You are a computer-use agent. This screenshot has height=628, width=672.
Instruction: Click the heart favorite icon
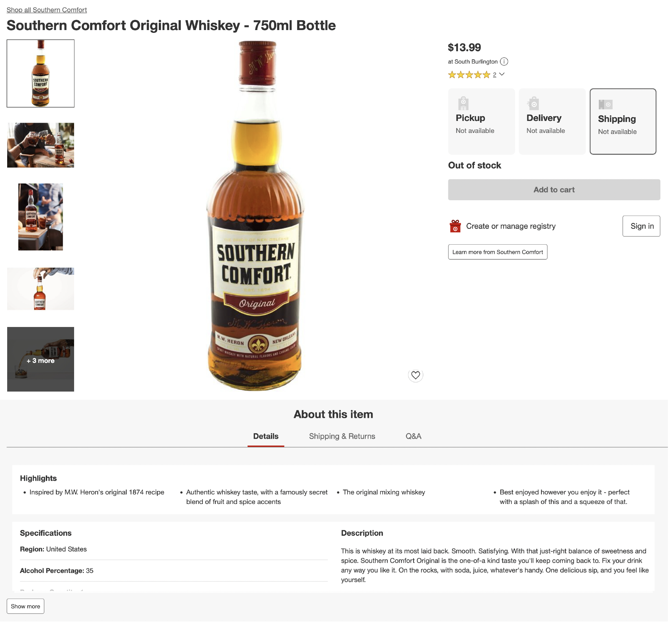click(415, 375)
